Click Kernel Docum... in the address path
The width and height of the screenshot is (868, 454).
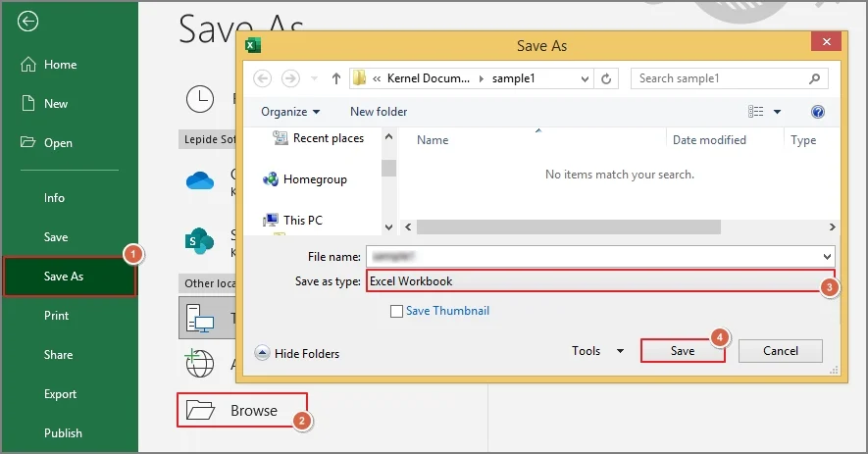(428, 78)
